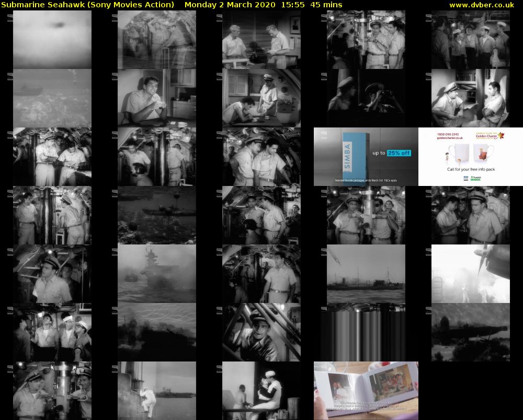523x420 pixels.
Task: Select the warship shrouded in smoke frame
Action: pos(157,274)
